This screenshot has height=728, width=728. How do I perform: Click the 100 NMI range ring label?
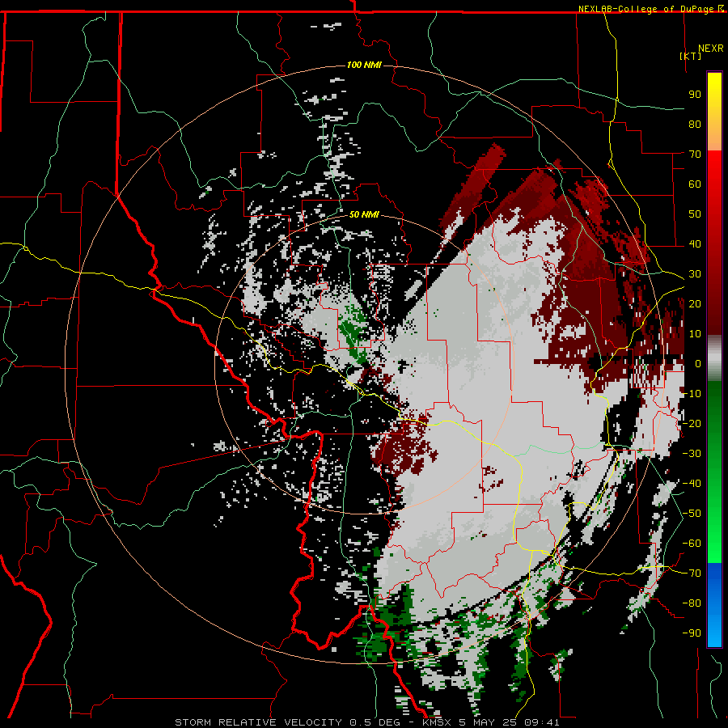tap(364, 65)
